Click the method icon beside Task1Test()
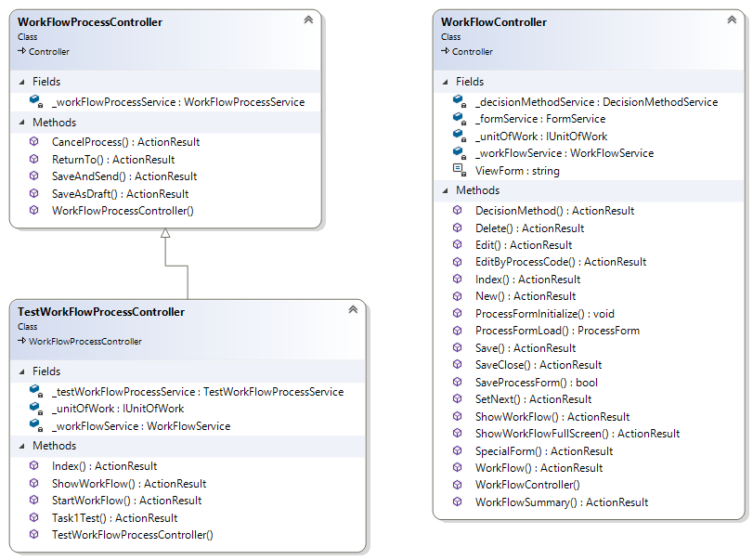753x560 pixels. pos(32,517)
